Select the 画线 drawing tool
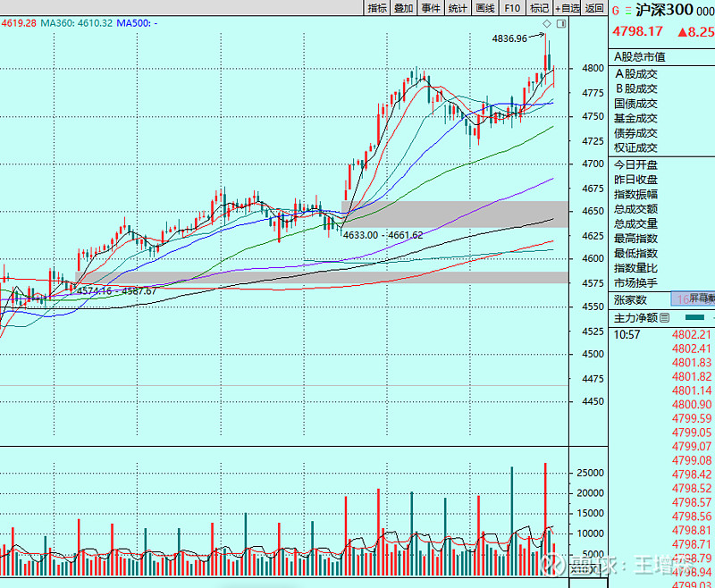The width and height of the screenshot is (715, 588). click(x=485, y=8)
